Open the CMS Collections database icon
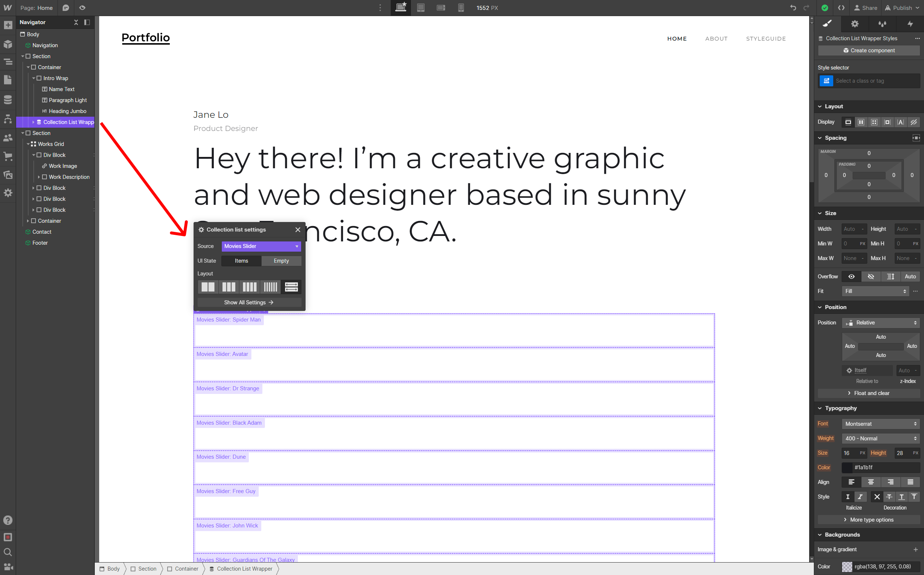 point(8,99)
